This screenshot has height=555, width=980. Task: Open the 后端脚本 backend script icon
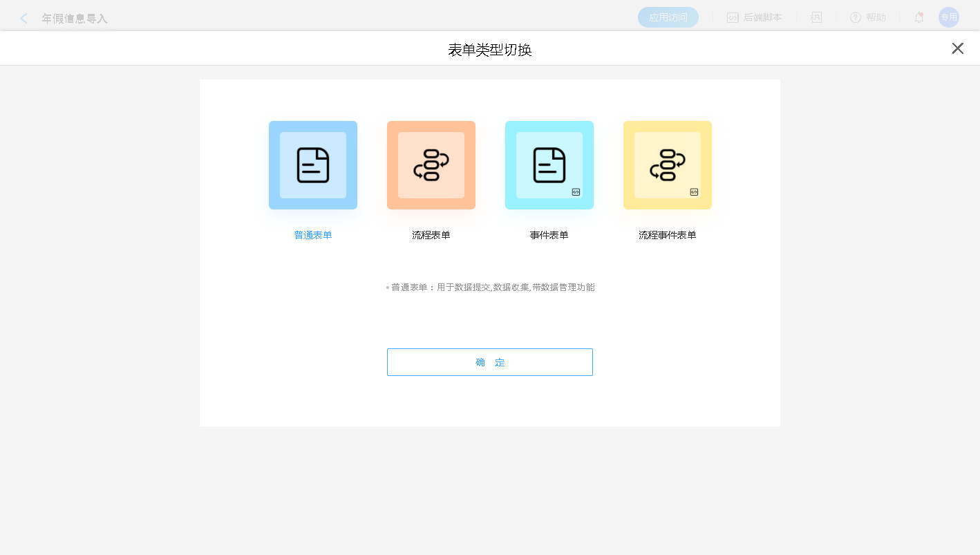click(733, 18)
